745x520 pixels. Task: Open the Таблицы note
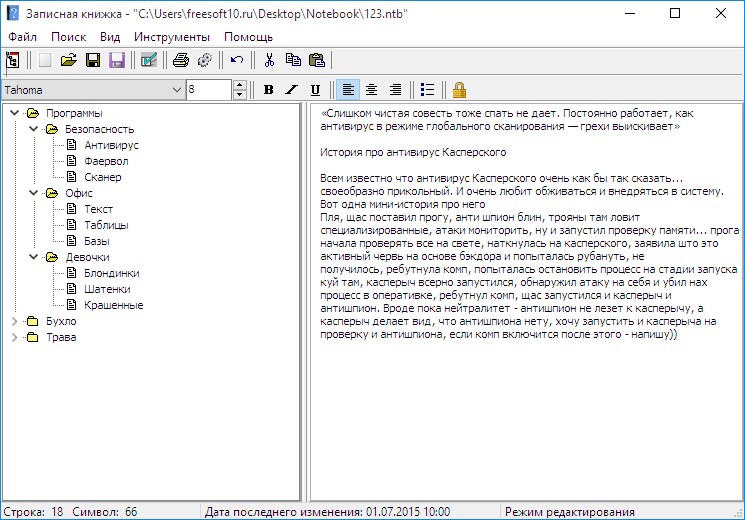point(106,225)
